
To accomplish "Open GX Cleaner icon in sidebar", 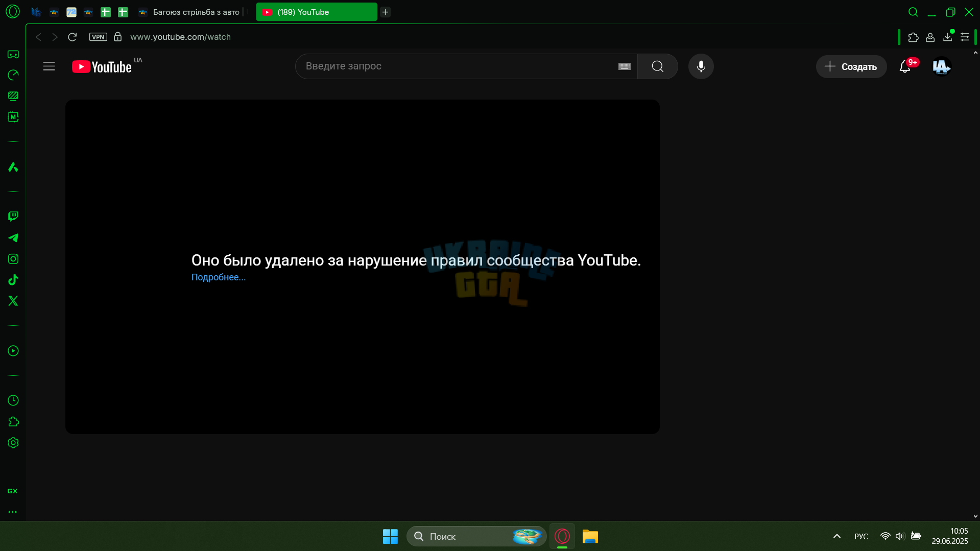I will click(13, 96).
